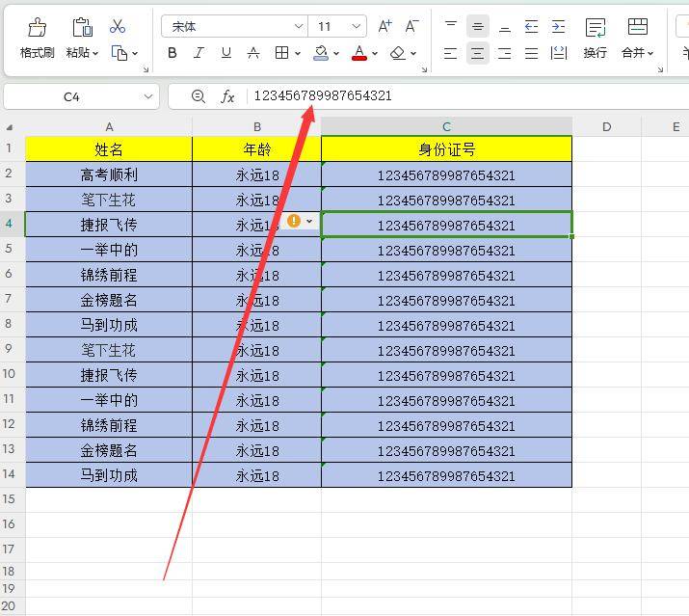
Task: Open the alignment settings dialog launcher
Action: (660, 69)
